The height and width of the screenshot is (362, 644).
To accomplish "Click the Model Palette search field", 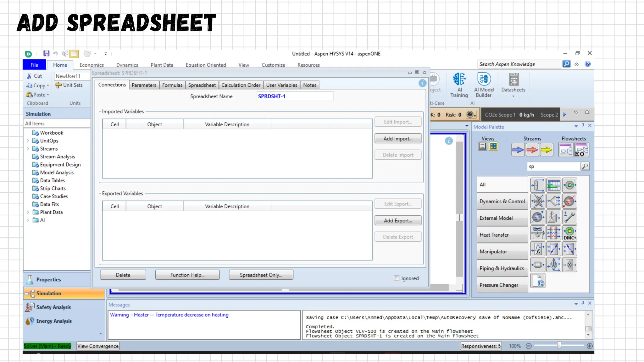I will pyautogui.click(x=553, y=167).
